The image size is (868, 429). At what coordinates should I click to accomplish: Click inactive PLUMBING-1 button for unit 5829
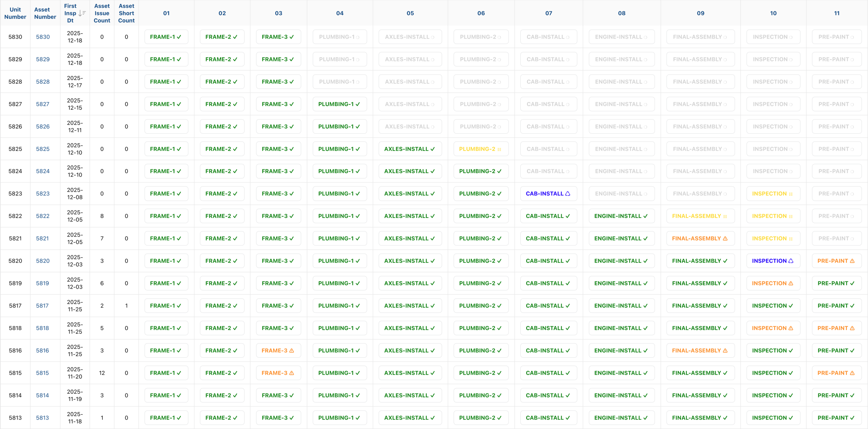(339, 59)
